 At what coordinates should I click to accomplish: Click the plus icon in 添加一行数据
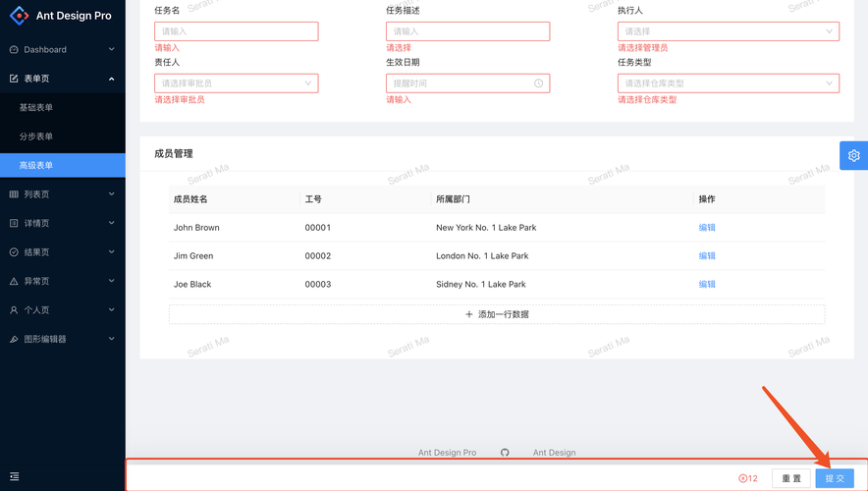[x=469, y=314]
